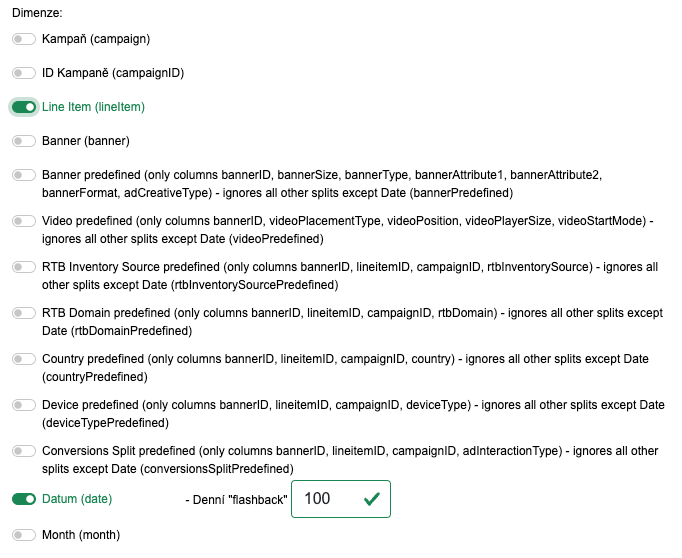Toggle on Video predefined dimension
Image resolution: width=682 pixels, height=558 pixels.
pos(24,221)
